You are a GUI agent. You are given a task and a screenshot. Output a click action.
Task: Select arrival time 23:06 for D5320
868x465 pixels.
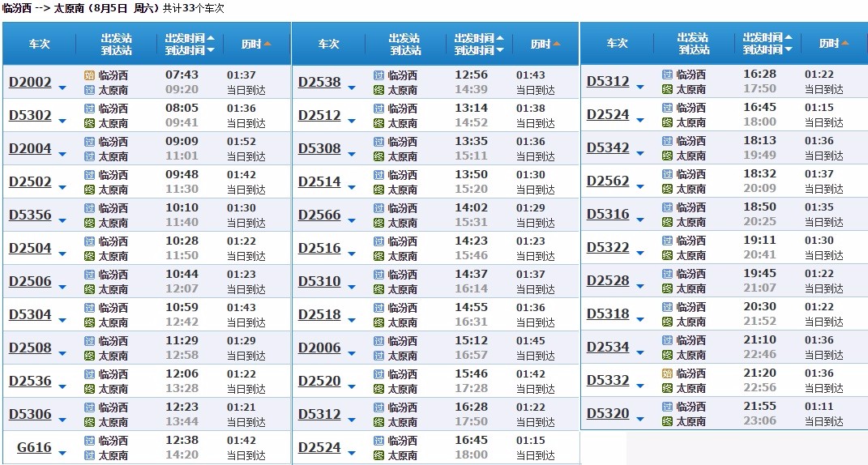click(759, 420)
